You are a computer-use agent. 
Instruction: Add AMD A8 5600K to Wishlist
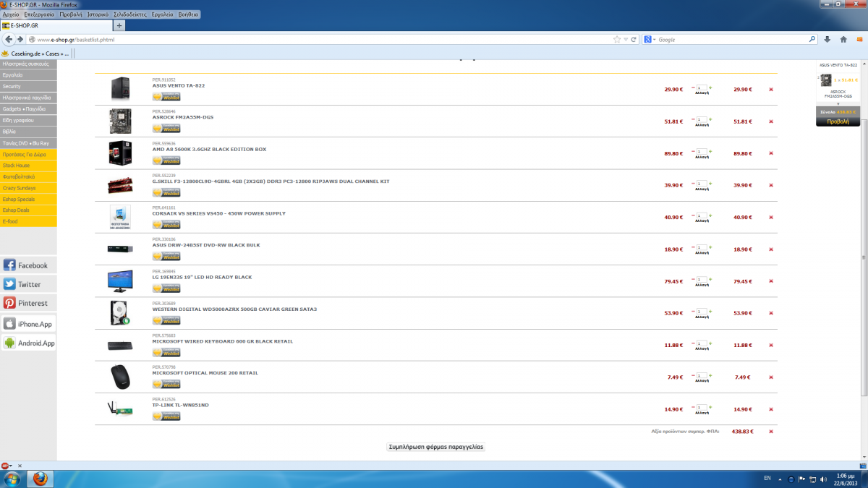coord(166,160)
